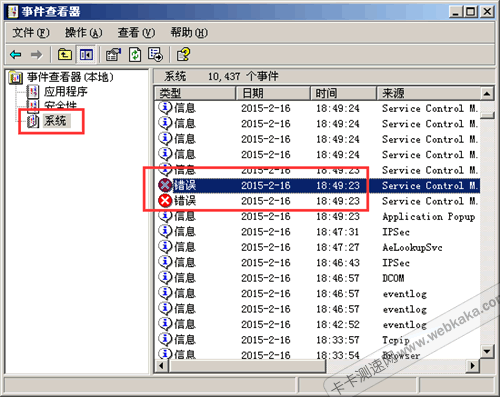
Task: Open the 帮助(H) menu
Action: click(x=189, y=33)
